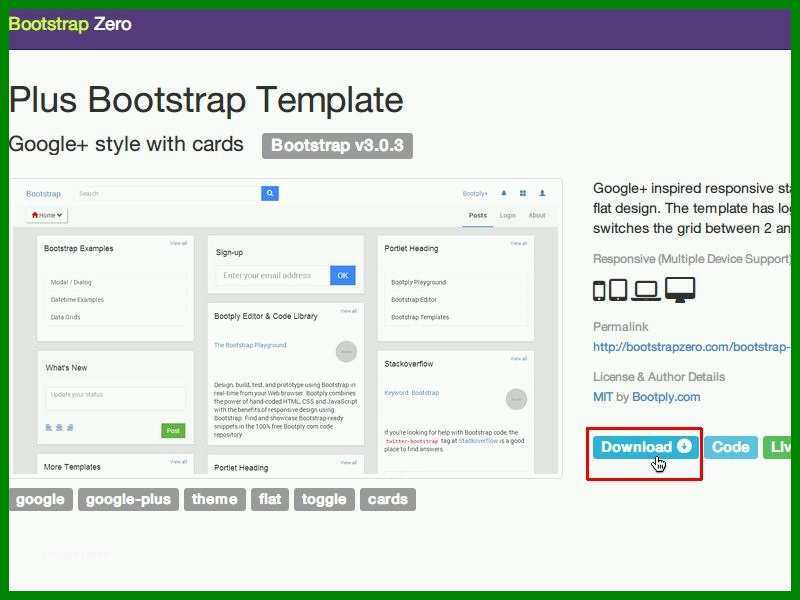
Task: Click Modal / Dialog in Bootstrap Examples
Action: pos(71,282)
